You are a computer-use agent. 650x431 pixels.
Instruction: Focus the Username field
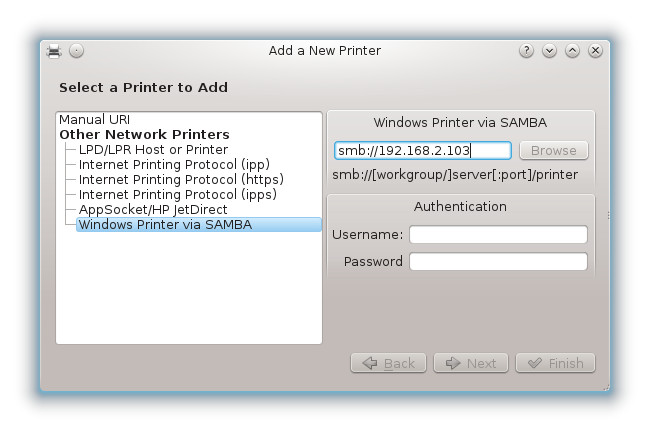tap(498, 235)
